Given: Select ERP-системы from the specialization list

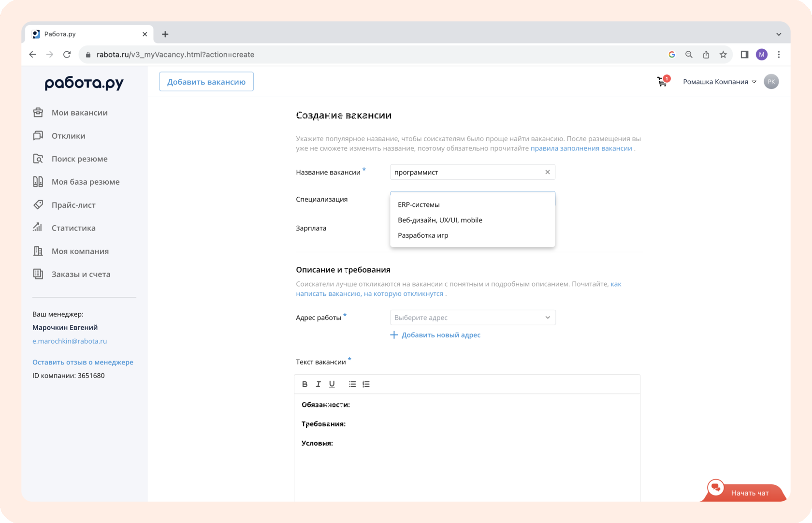Looking at the screenshot, I should point(473,204).
